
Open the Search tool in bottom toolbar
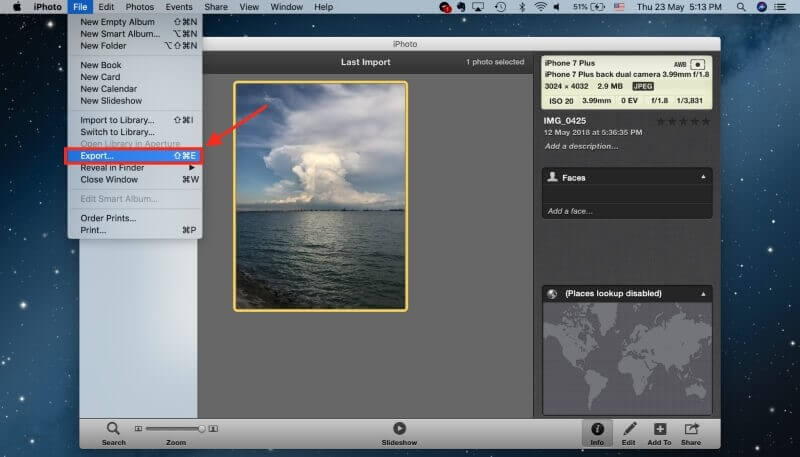point(113,434)
